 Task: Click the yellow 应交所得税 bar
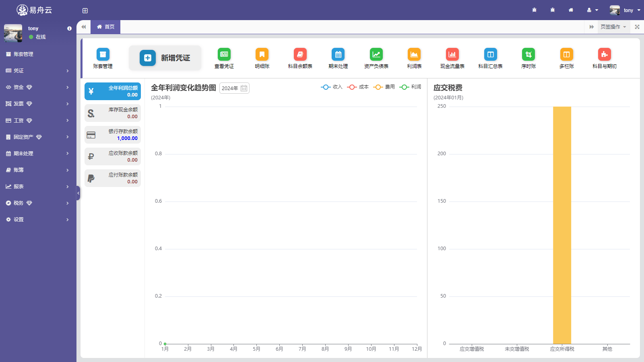tap(562, 225)
